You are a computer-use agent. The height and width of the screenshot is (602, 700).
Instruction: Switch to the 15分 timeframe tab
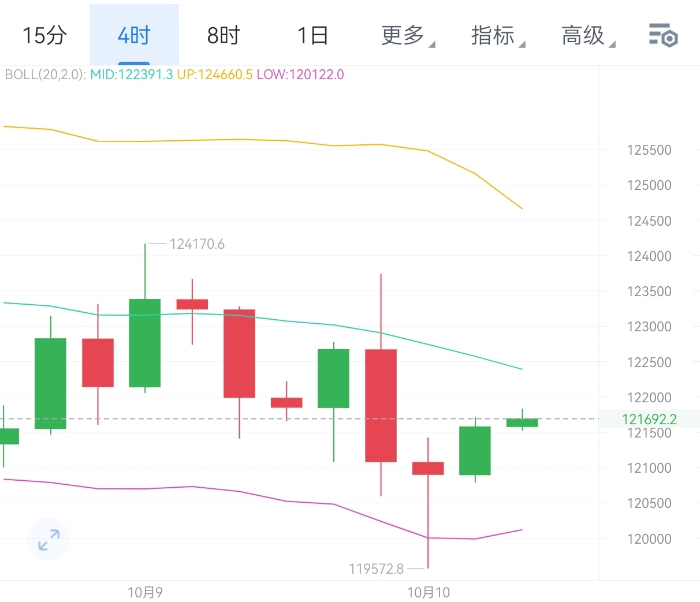[44, 35]
